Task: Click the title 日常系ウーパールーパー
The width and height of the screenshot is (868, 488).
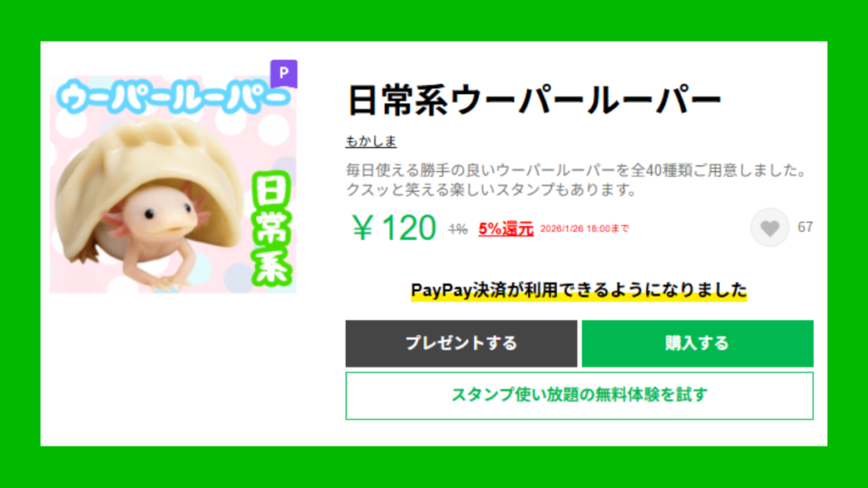Action: tap(534, 100)
